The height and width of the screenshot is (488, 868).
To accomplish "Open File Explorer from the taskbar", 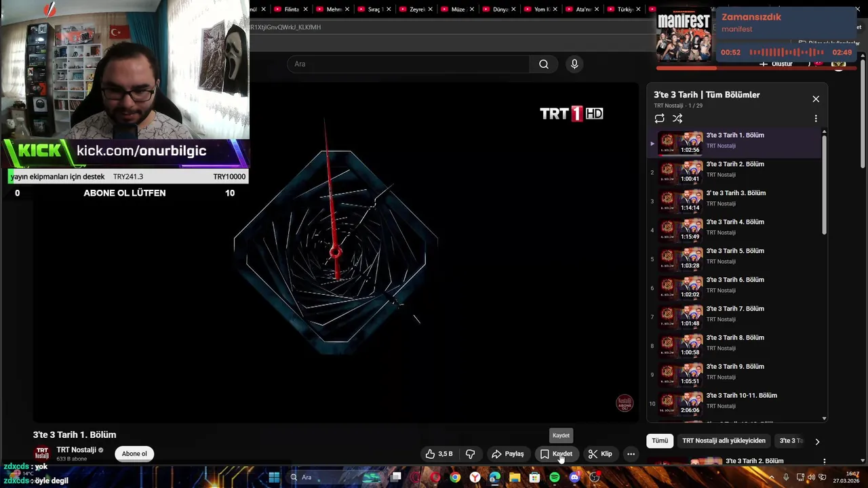I will pos(515,477).
